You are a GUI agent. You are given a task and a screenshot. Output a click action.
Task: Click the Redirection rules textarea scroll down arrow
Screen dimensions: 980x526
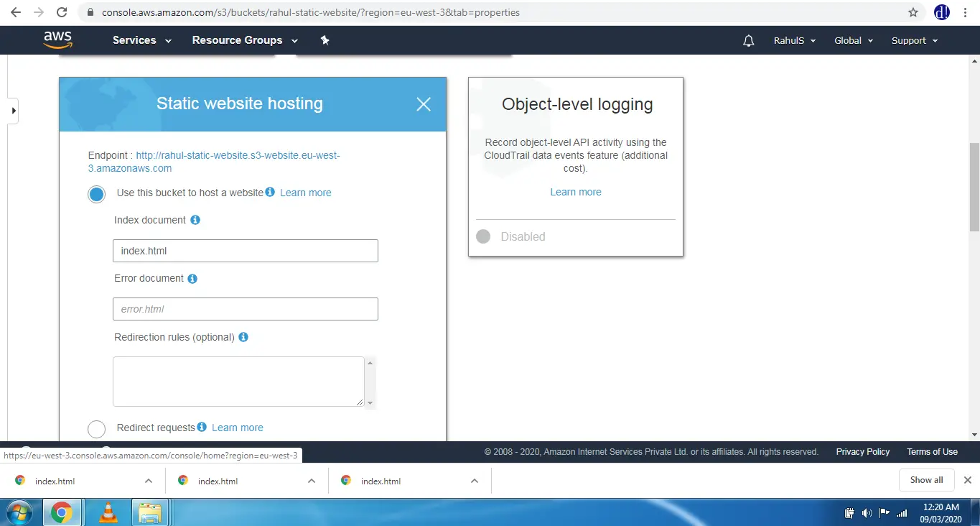(370, 403)
